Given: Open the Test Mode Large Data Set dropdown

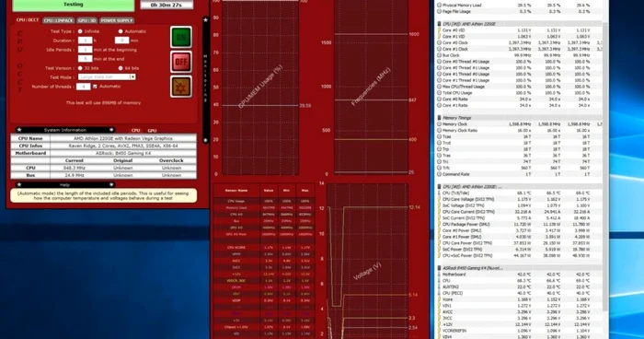Looking at the screenshot, I should [107, 77].
